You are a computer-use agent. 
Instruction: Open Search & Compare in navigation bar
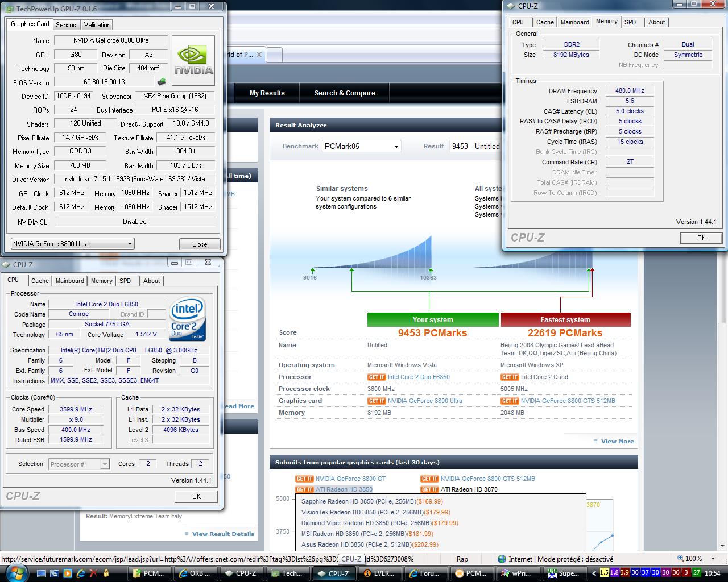click(345, 93)
